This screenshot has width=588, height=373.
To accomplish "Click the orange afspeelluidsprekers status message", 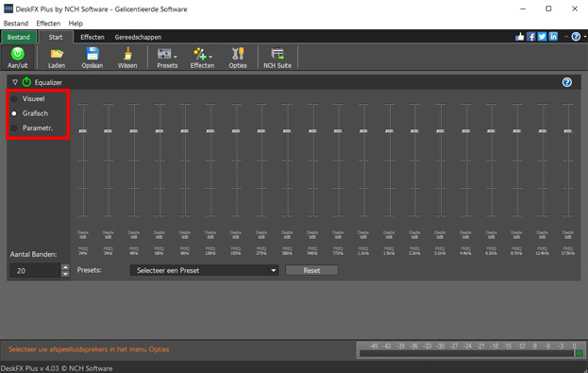I will point(89,349).
